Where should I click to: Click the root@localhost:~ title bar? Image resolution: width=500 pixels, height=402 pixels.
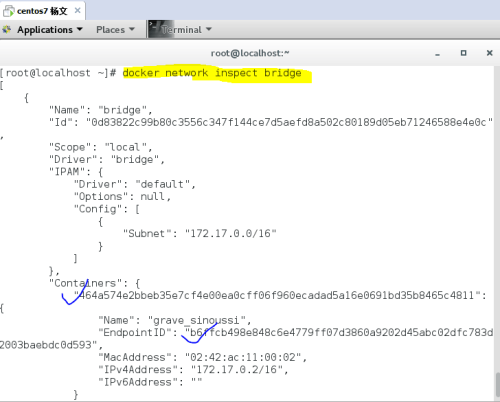(x=250, y=53)
